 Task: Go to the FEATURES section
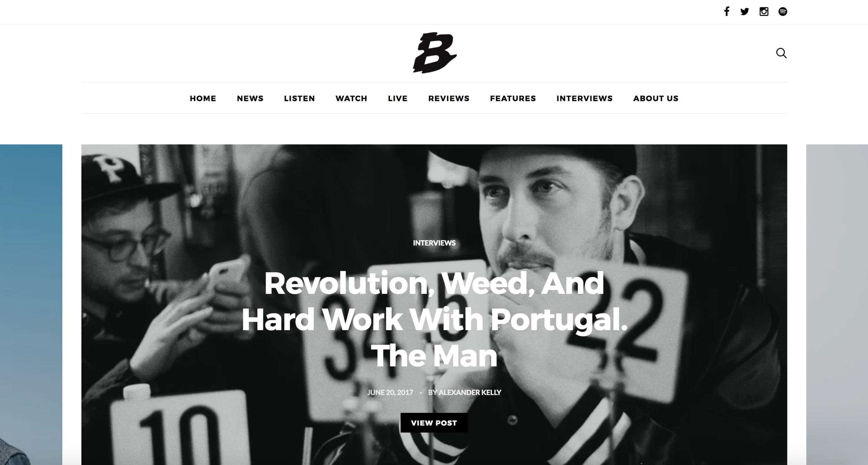click(513, 98)
